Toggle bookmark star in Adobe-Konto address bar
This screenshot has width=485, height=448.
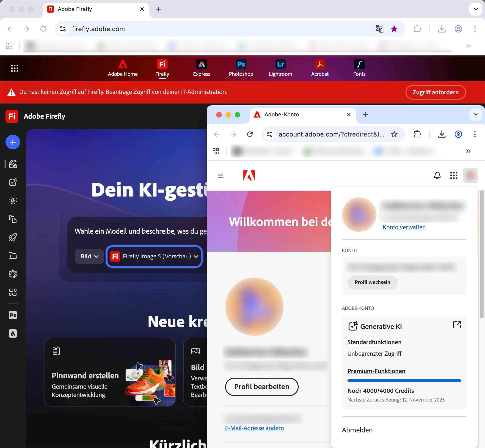pyautogui.click(x=394, y=134)
